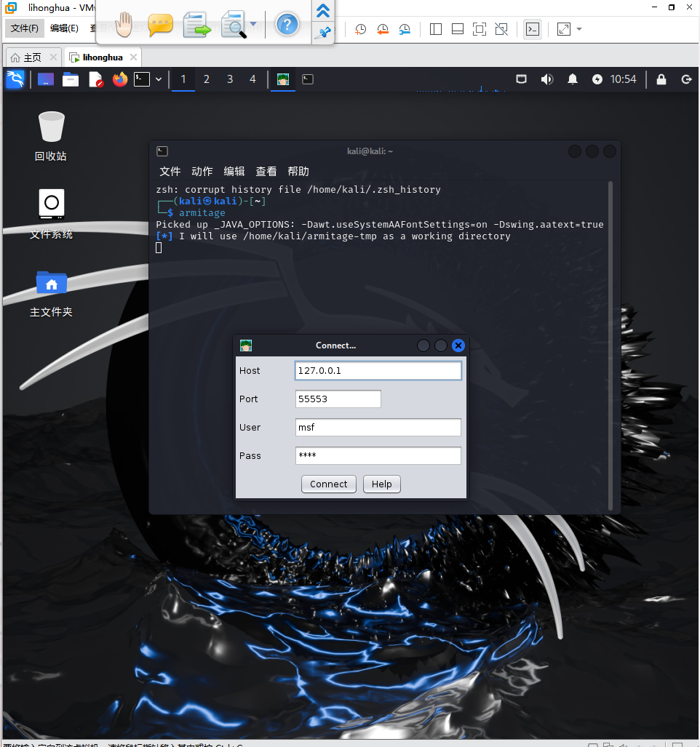Open the dropdown beside the magnifier icon
Viewport: 700px width, 747px height.
253,24
